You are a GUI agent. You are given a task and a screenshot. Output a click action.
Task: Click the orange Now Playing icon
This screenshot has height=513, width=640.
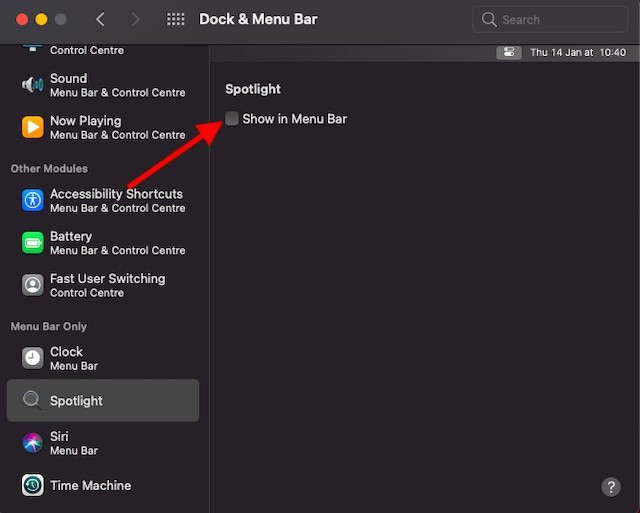click(33, 127)
